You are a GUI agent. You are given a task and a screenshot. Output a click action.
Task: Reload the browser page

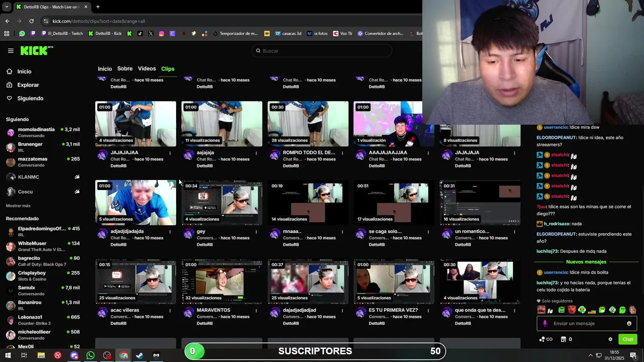click(31, 21)
